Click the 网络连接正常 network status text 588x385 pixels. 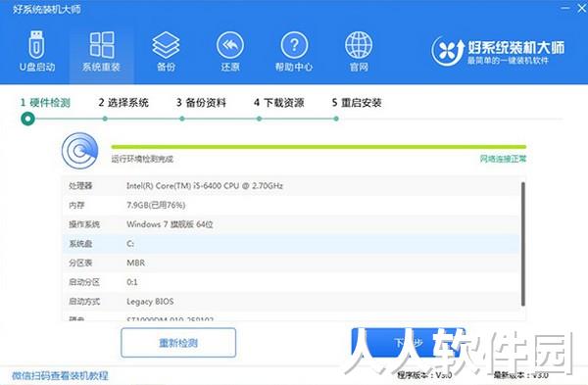pyautogui.click(x=504, y=159)
